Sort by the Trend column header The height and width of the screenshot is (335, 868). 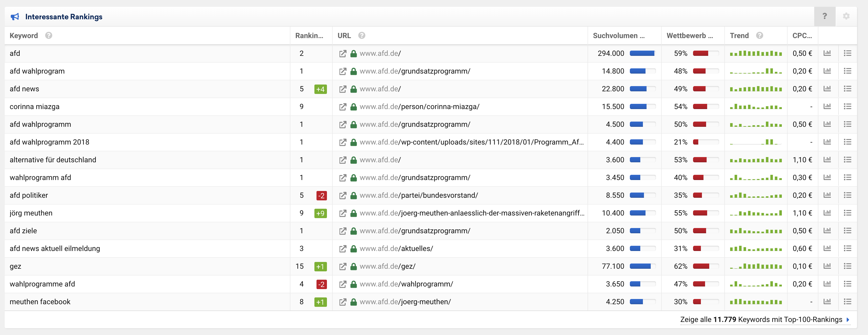(739, 35)
